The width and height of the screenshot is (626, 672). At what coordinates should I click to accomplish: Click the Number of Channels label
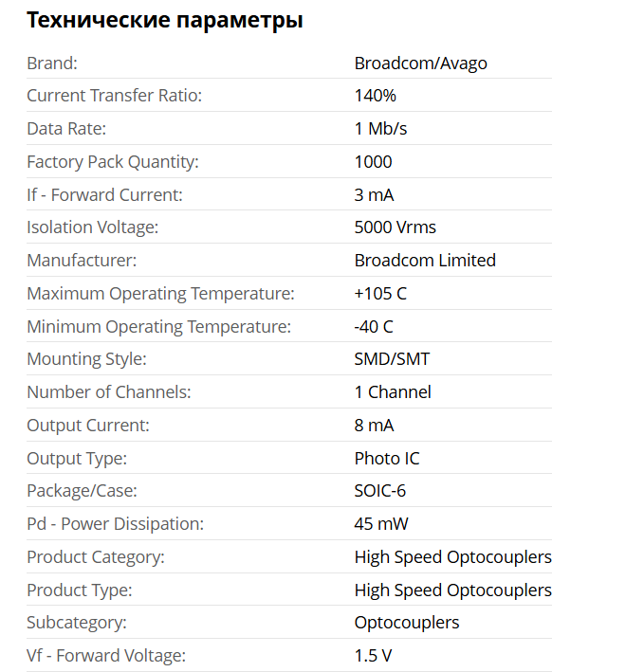(108, 392)
